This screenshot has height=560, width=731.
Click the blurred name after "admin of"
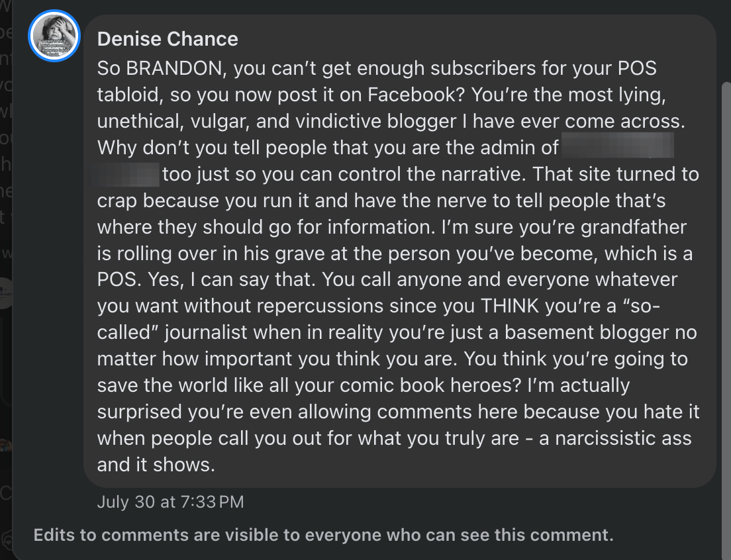[618, 146]
